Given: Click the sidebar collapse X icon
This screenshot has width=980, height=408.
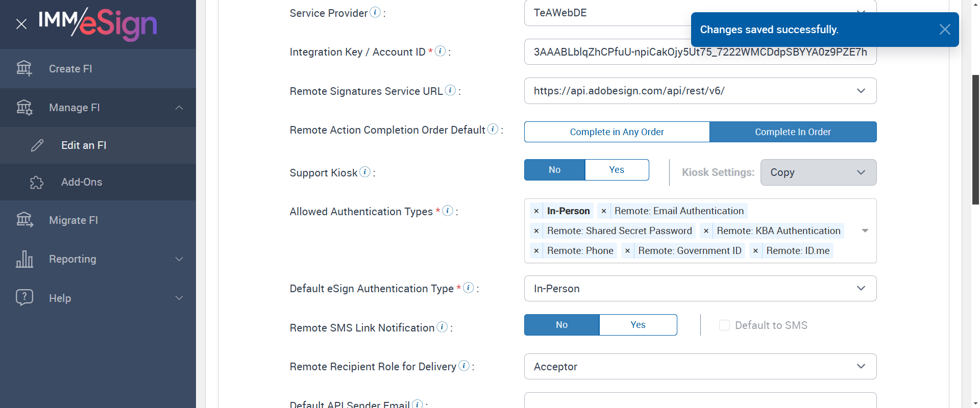Looking at the screenshot, I should pos(21,24).
